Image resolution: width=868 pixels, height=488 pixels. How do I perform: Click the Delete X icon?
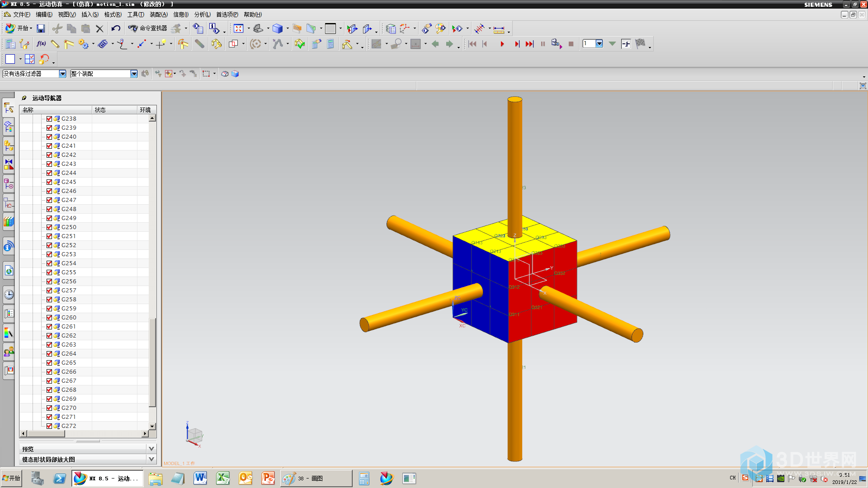coord(100,28)
